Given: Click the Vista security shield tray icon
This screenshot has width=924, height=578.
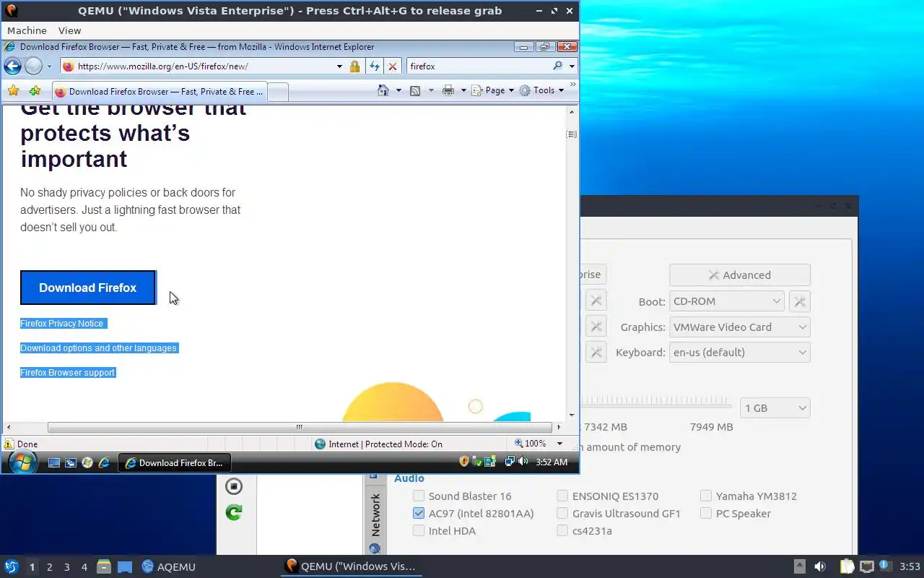Looking at the screenshot, I should (x=464, y=461).
